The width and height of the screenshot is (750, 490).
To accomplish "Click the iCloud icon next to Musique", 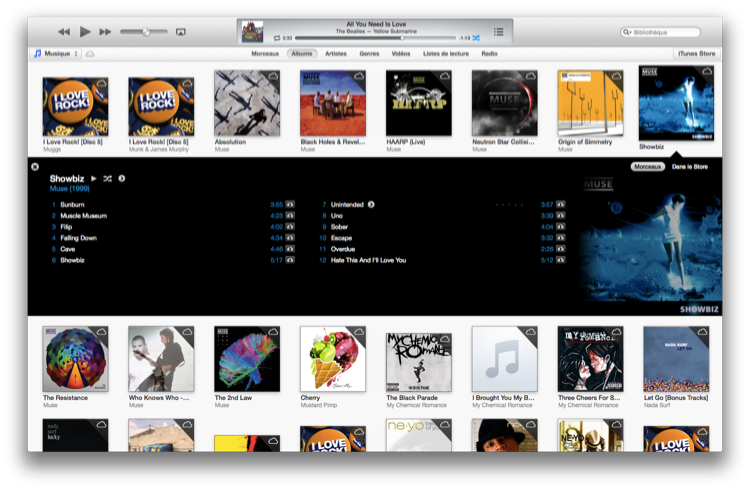I will pyautogui.click(x=90, y=54).
